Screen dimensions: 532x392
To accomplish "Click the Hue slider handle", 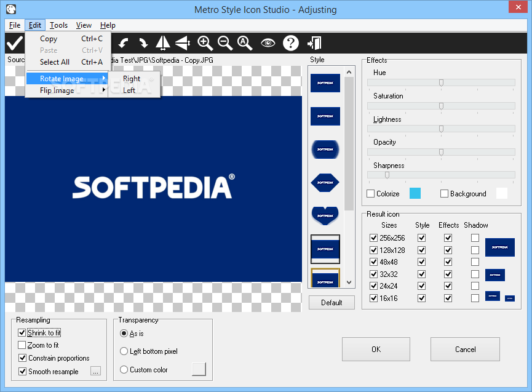I will (x=441, y=83).
